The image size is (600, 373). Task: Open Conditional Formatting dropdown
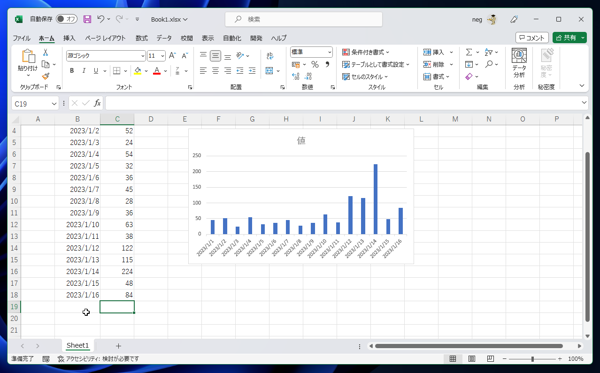(x=365, y=52)
